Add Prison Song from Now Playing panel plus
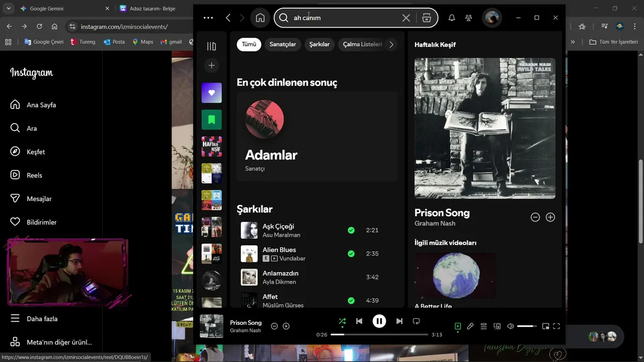The image size is (644, 362). [550, 217]
